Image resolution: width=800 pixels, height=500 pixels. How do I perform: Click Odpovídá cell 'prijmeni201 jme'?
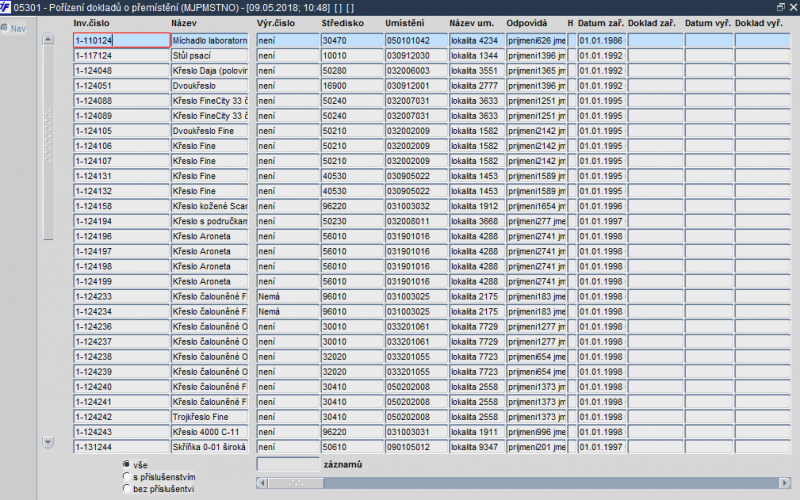coord(536,446)
